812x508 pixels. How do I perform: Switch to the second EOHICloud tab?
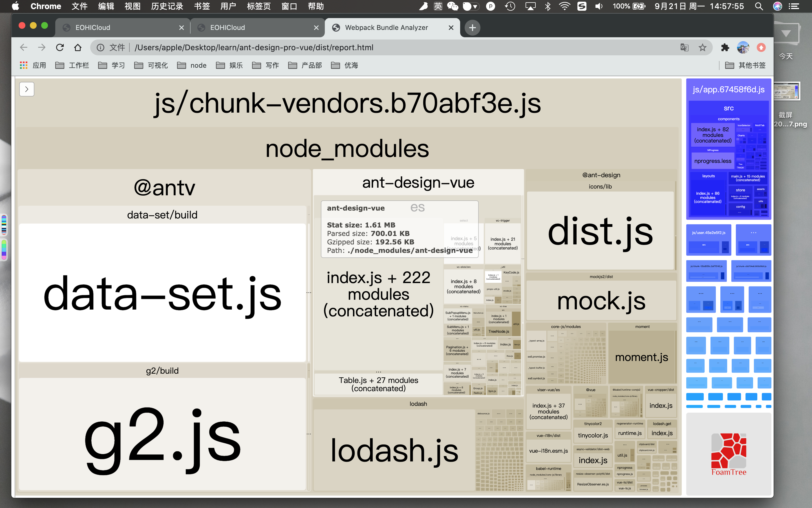258,28
